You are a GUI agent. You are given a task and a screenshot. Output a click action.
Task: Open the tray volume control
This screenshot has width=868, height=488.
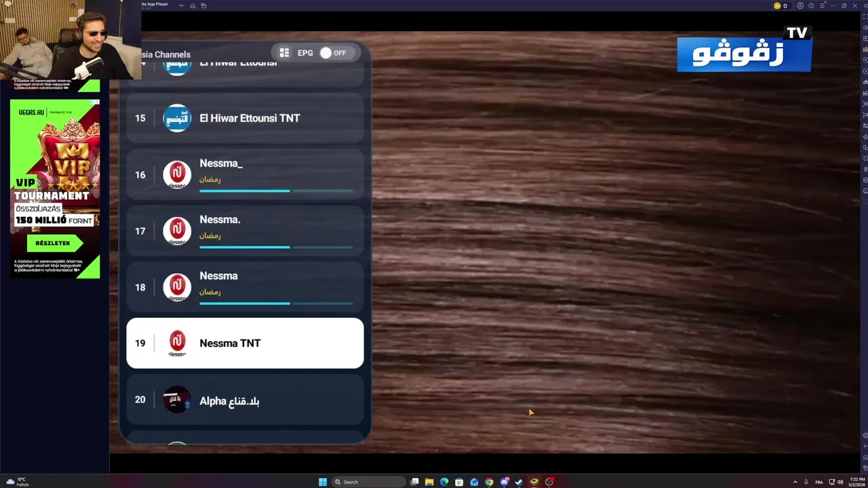pyautogui.click(x=841, y=482)
